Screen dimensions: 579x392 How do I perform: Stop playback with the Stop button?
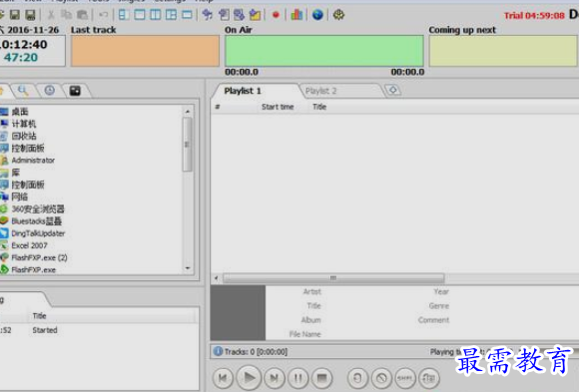322,378
